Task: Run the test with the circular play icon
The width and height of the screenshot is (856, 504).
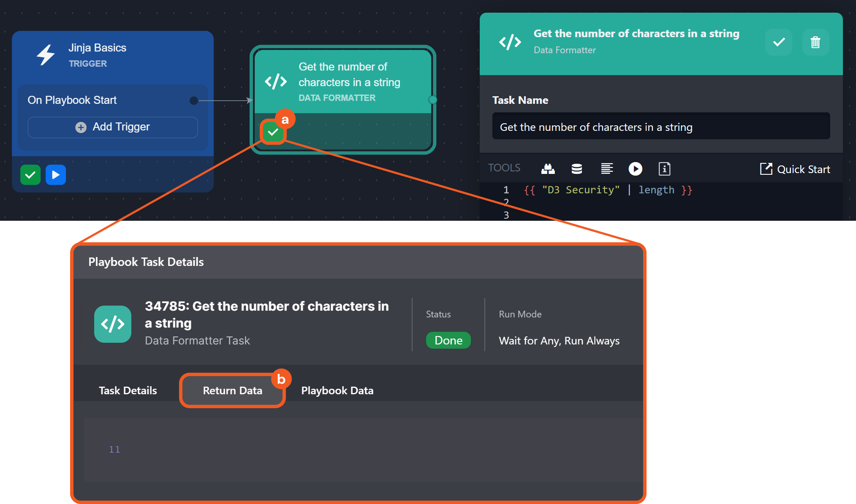Action: click(635, 169)
